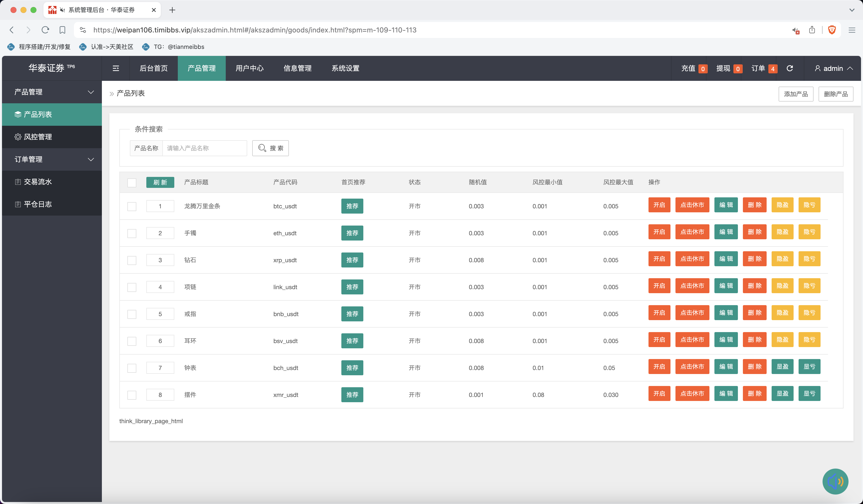Image resolution: width=863 pixels, height=504 pixels.
Task: Click 推荐 for the 钟表 row
Action: tap(352, 368)
